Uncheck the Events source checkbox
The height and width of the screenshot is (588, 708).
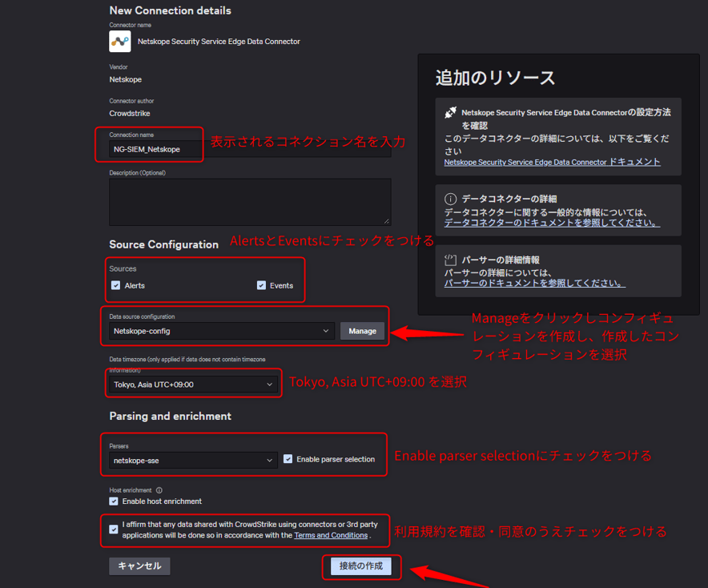[x=260, y=285]
